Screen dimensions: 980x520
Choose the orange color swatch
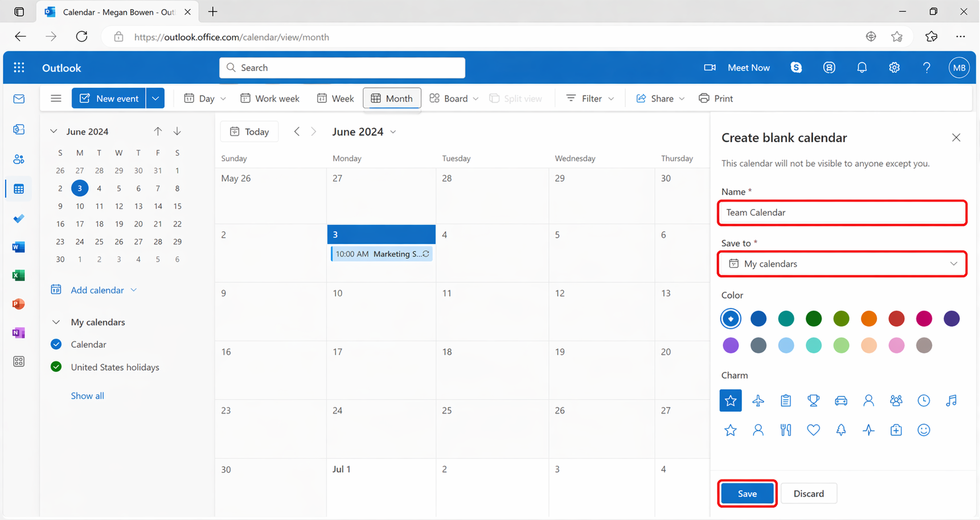[868, 319]
